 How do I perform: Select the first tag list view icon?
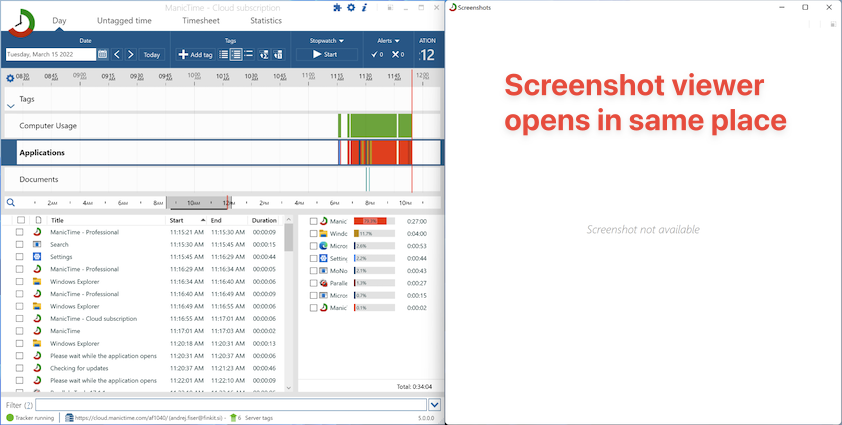coord(223,54)
